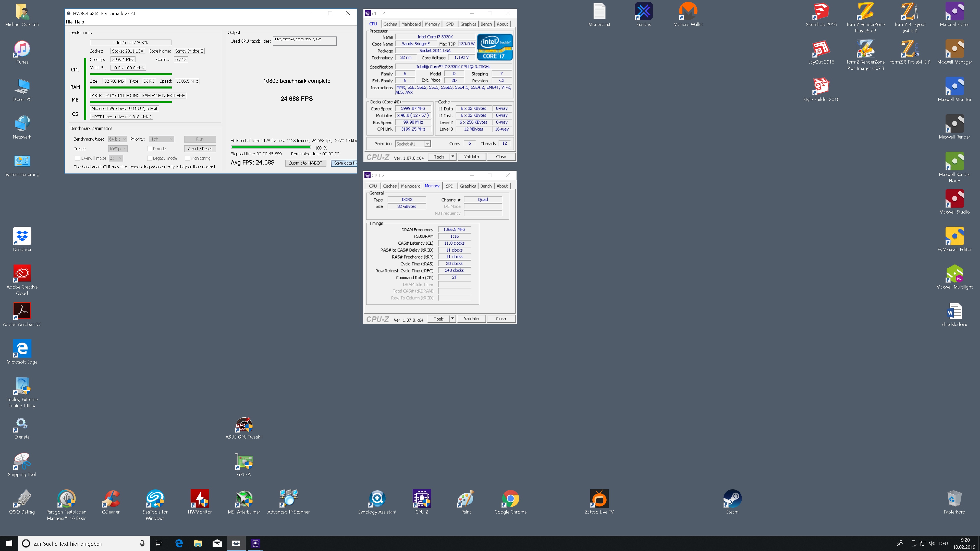980x551 pixels.
Task: Click the taskbar search box
Action: [x=84, y=543]
